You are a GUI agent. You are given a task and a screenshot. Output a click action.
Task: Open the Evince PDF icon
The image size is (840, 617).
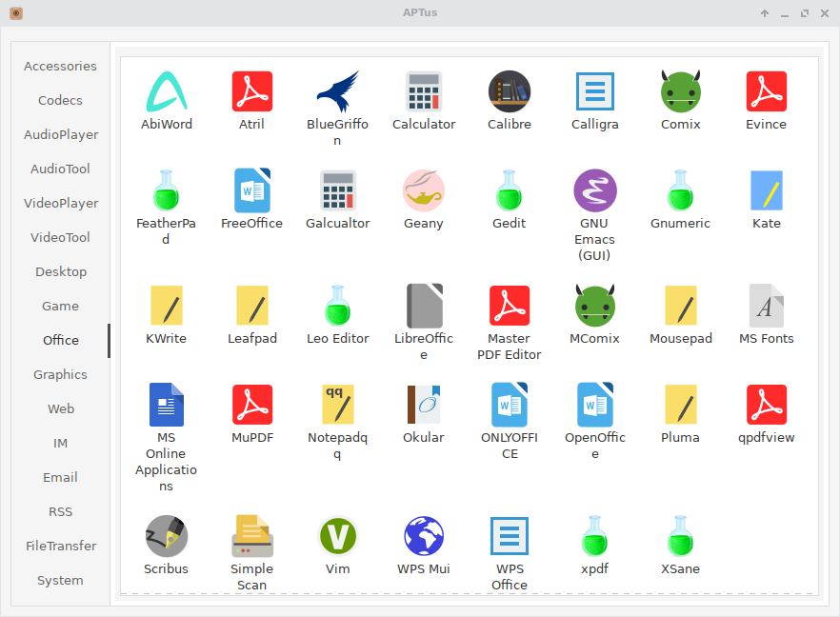(766, 91)
